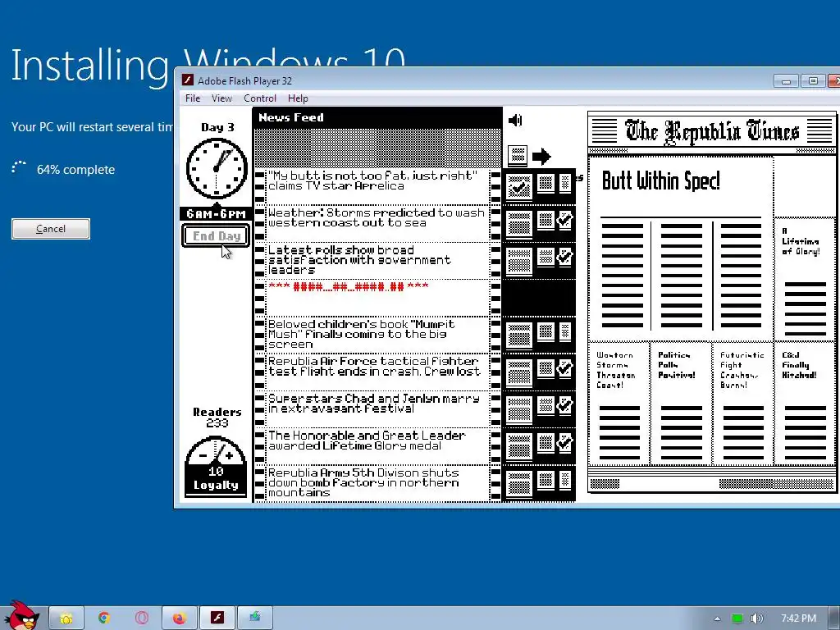
Task: Open the File menu
Action: [x=192, y=98]
